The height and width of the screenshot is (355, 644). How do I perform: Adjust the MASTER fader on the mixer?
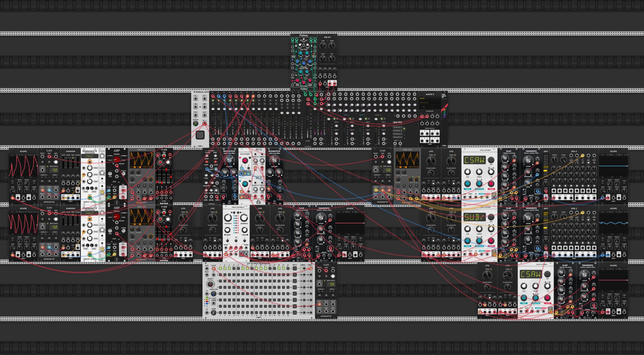[308, 118]
